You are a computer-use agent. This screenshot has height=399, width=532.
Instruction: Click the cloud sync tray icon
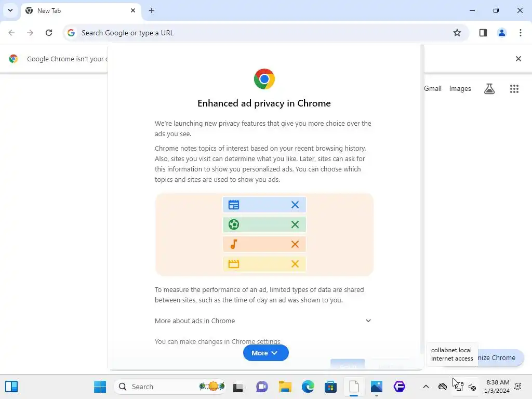[443, 387]
